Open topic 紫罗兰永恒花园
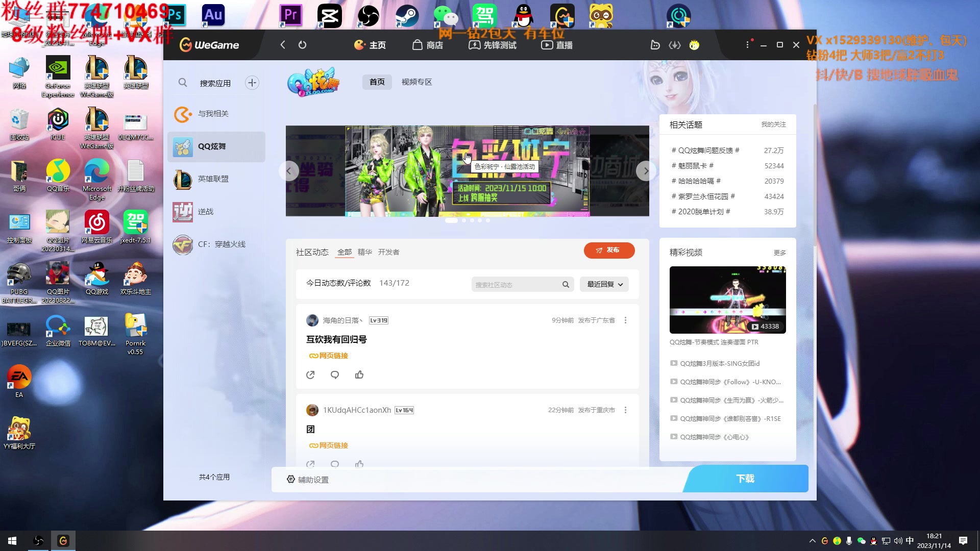980x551 pixels. (703, 196)
